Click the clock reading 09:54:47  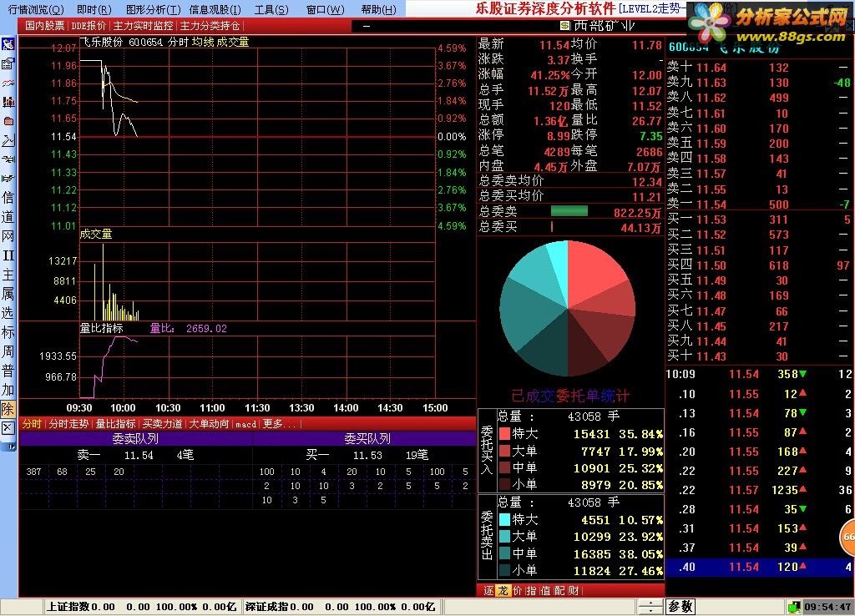828,607
